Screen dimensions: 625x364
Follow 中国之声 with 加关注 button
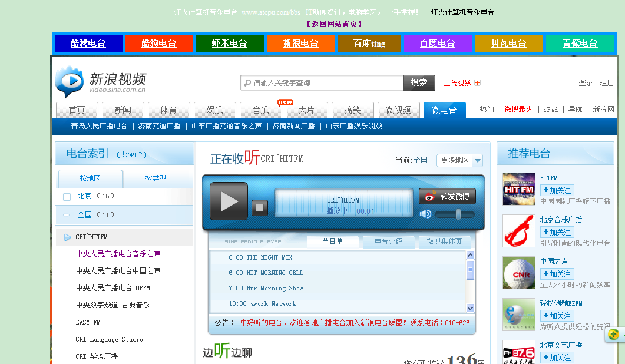[x=557, y=274]
